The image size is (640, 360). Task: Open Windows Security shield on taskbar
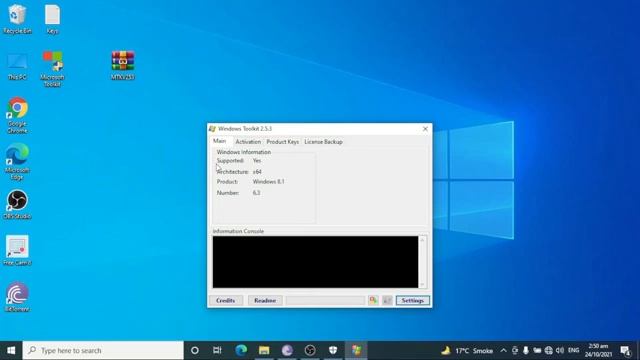pyautogui.click(x=333, y=350)
